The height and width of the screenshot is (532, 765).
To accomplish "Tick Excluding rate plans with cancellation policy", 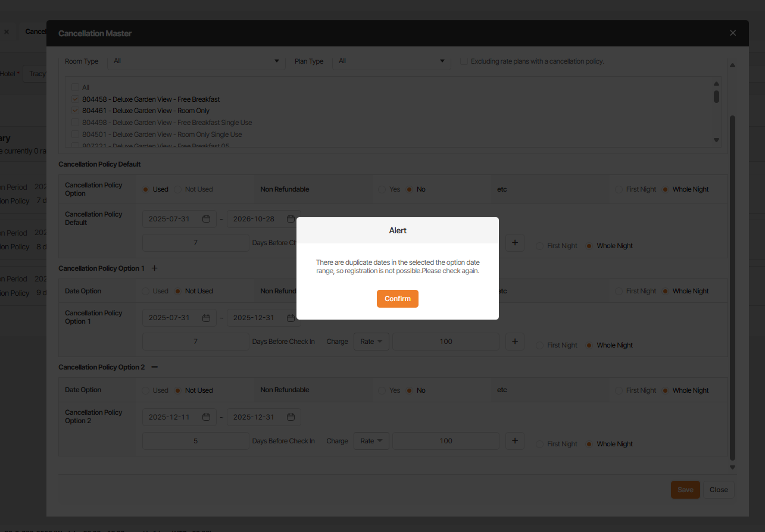I will 464,61.
